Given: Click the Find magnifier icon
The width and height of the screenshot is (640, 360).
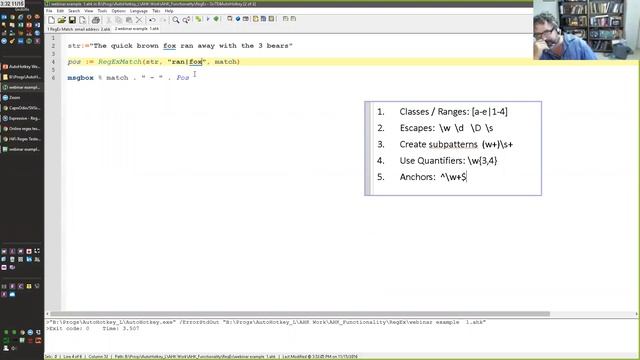Looking at the screenshot, I should click(x=176, y=20).
